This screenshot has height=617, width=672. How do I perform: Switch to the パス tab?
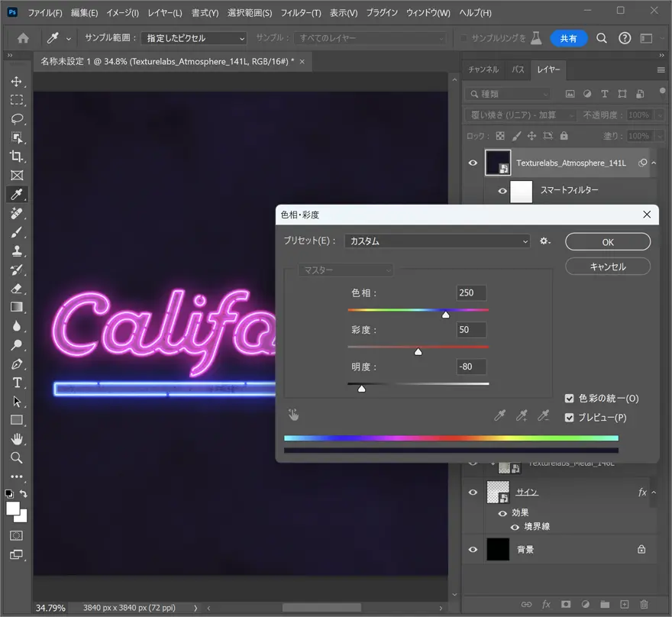pyautogui.click(x=518, y=69)
